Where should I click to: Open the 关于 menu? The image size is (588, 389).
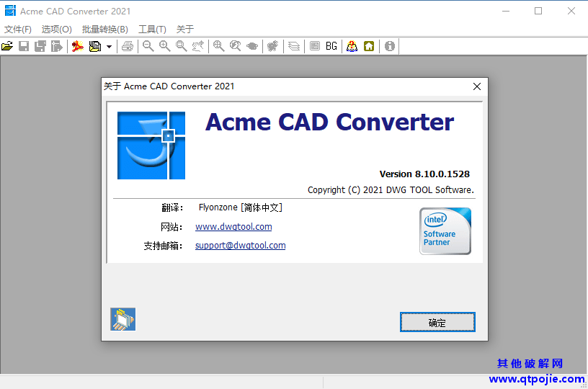click(x=185, y=30)
